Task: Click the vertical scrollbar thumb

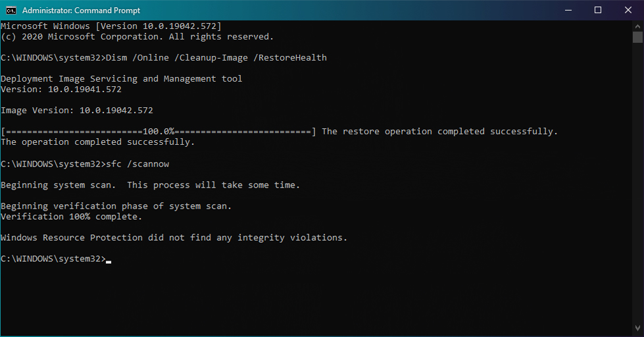Action: pyautogui.click(x=637, y=37)
